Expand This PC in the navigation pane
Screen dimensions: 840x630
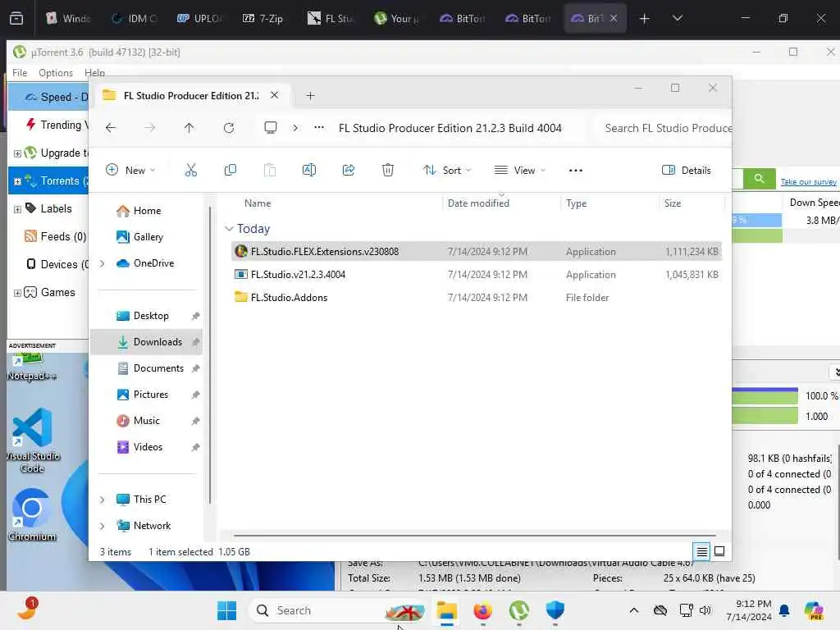[x=102, y=500]
